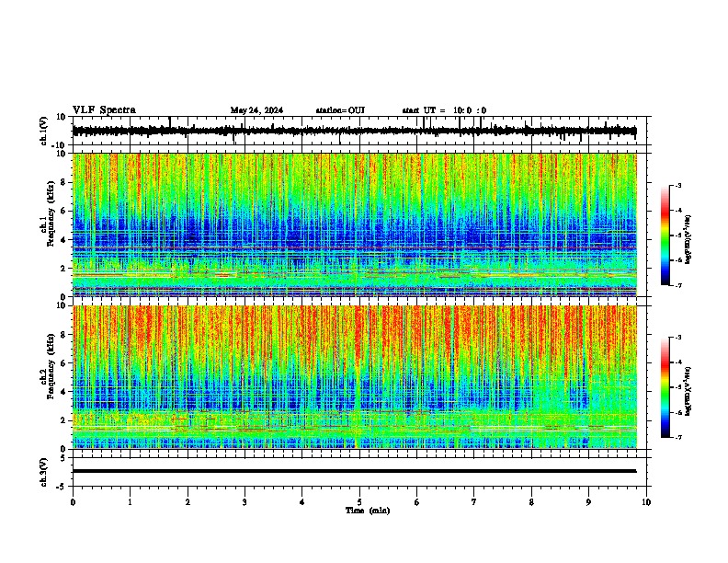Image resolution: width=728 pixels, height=563 pixels.
Task: Click the '-7' label on ch.2 colorbar
Action: coord(678,437)
